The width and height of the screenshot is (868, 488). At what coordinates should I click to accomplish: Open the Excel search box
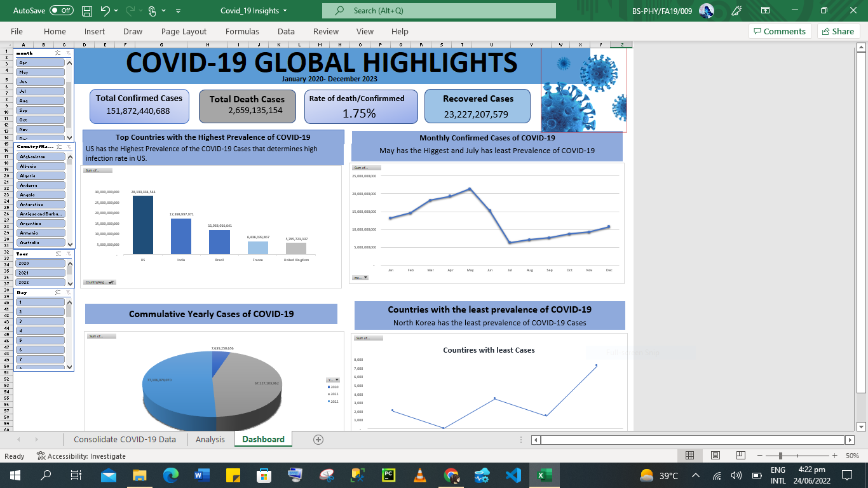(x=439, y=11)
